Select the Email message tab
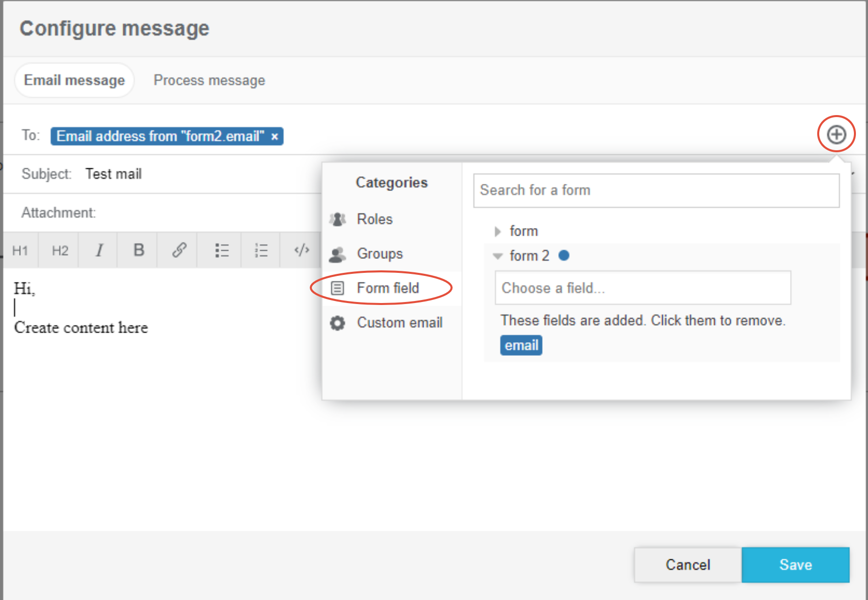Image resolution: width=868 pixels, height=600 pixels. [74, 80]
